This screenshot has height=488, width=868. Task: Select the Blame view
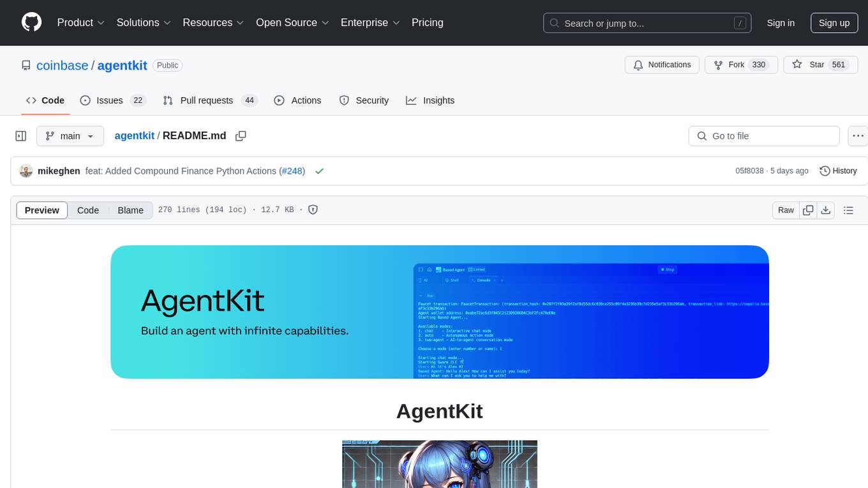coord(130,210)
